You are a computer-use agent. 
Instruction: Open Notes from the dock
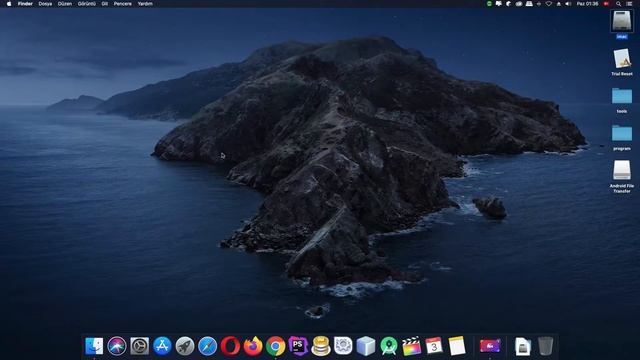click(x=457, y=346)
